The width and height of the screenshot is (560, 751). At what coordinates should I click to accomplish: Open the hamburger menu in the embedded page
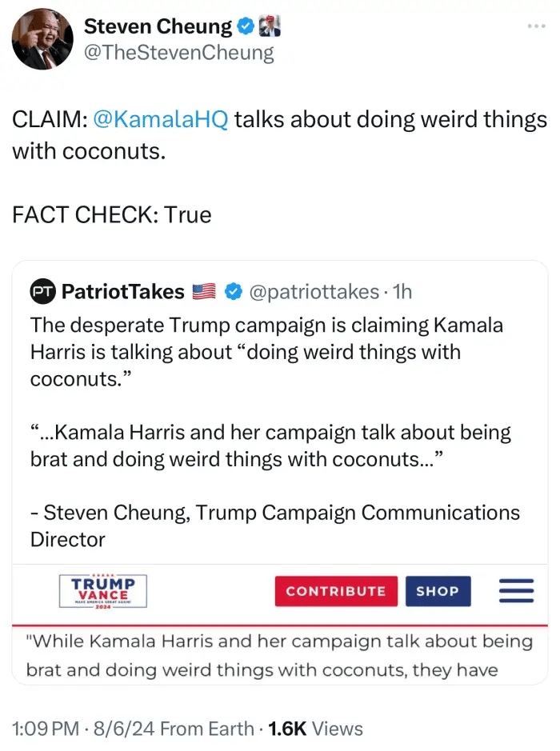click(x=516, y=591)
